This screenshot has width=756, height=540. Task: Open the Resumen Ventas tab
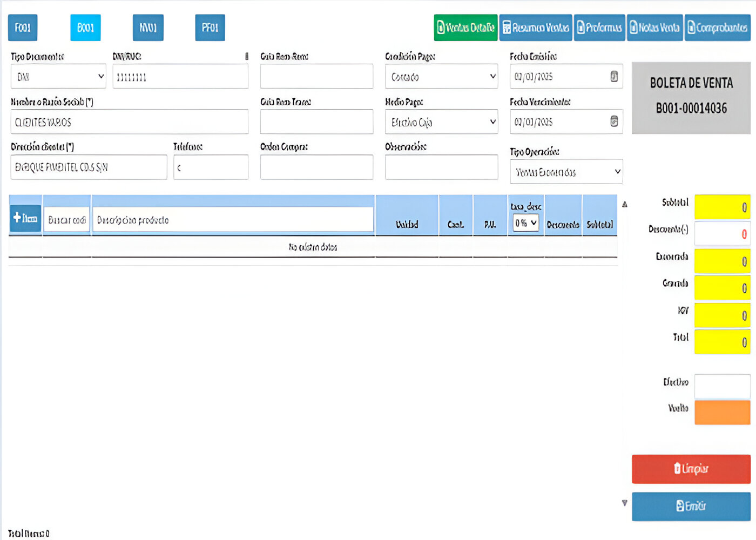(x=536, y=28)
